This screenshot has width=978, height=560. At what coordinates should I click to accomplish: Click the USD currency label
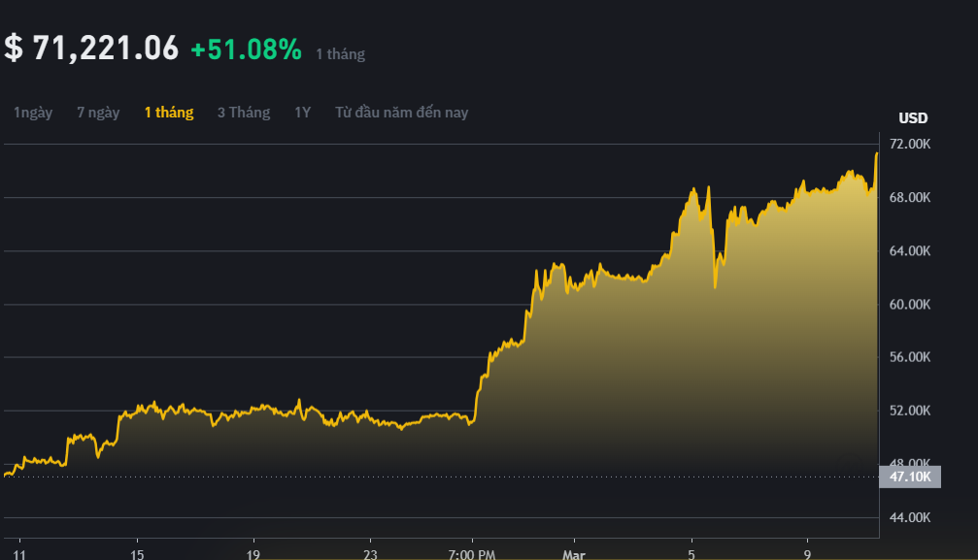click(913, 117)
